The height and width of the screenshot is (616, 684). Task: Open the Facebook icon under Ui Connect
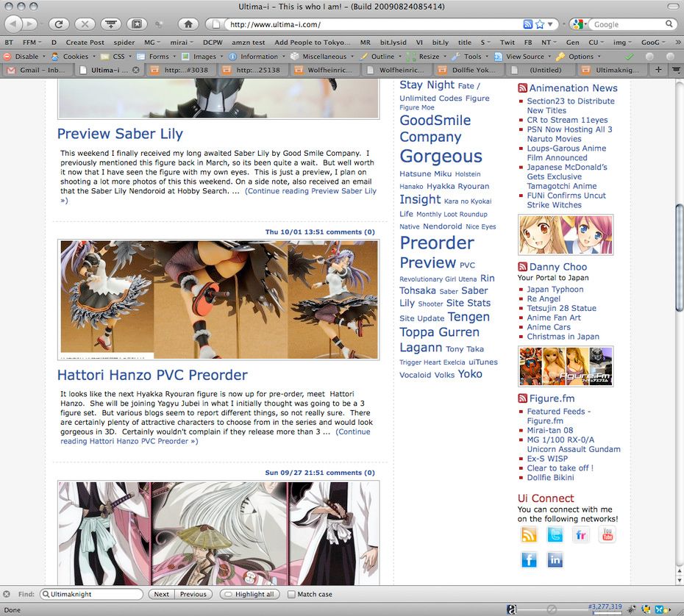530,560
